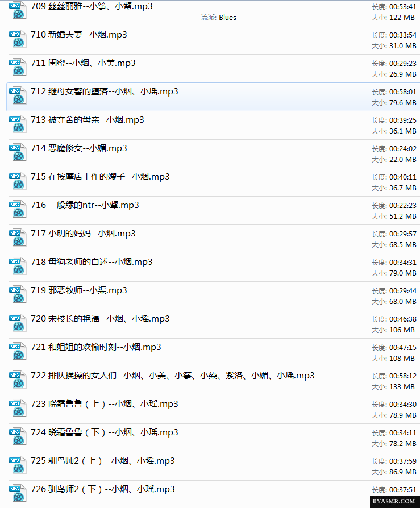Select the MP3 icon of file 724
This screenshot has width=420, height=508.
[x=18, y=437]
